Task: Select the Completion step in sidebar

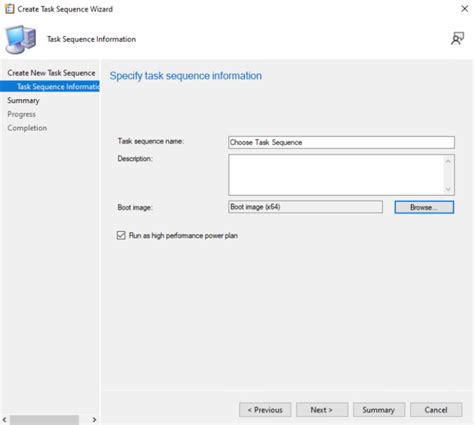Action: click(x=27, y=128)
